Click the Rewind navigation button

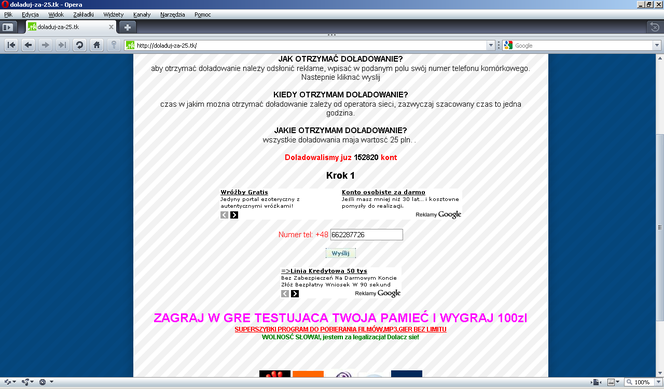click(x=11, y=45)
